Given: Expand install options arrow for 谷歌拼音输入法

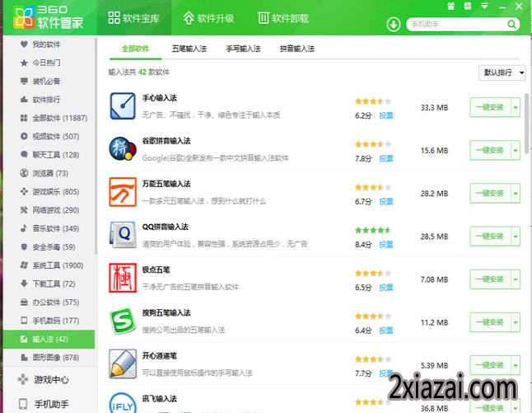Looking at the screenshot, I should point(516,150).
